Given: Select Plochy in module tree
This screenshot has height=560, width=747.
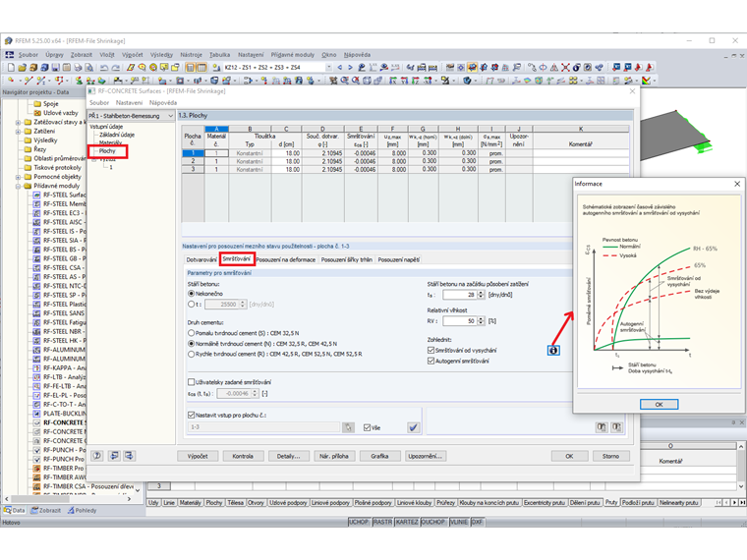Looking at the screenshot, I should (x=107, y=151).
